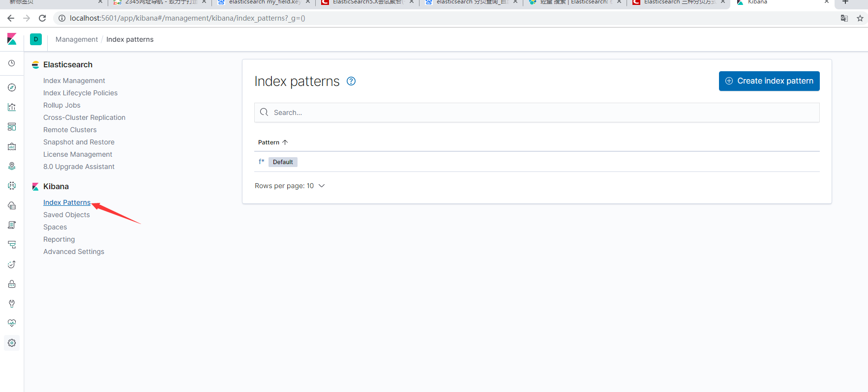868x392 pixels.
Task: Select the active Kibana browser tab
Action: (782, 2)
